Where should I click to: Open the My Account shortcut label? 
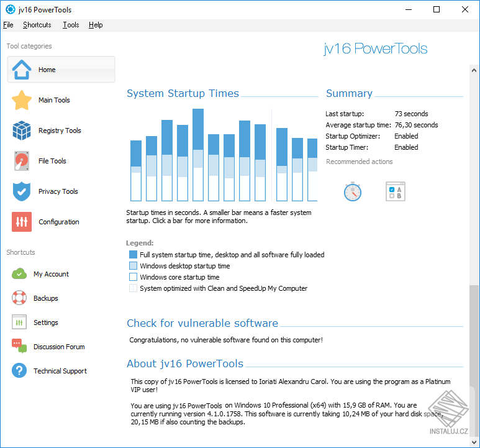click(x=51, y=274)
